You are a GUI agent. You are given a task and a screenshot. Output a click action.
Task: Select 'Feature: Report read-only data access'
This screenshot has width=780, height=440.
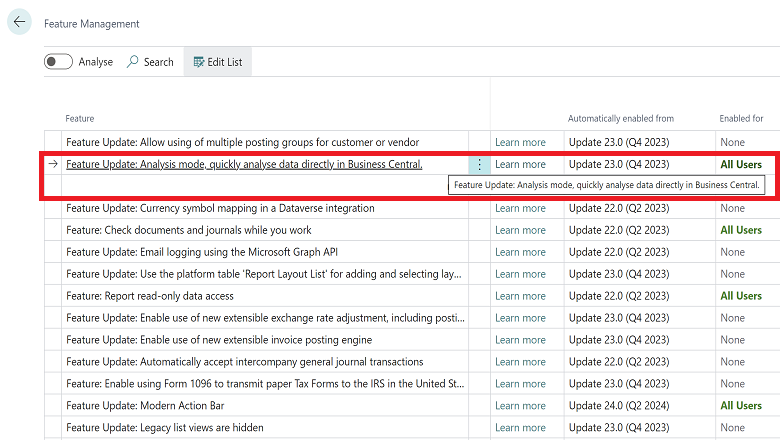point(150,296)
